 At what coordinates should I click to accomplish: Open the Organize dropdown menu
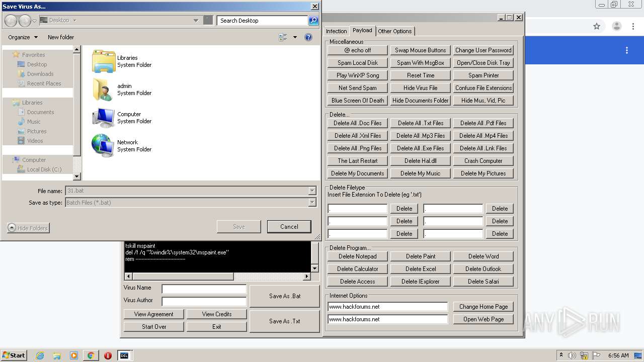(23, 37)
